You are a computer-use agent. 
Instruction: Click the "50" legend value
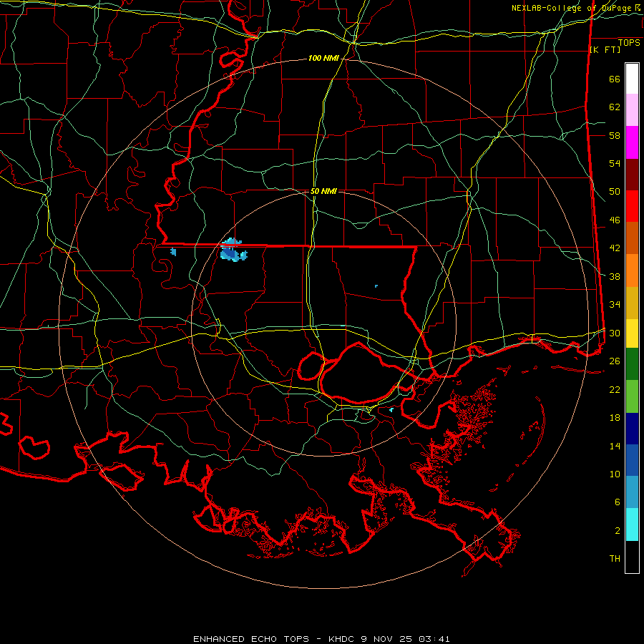[615, 192]
